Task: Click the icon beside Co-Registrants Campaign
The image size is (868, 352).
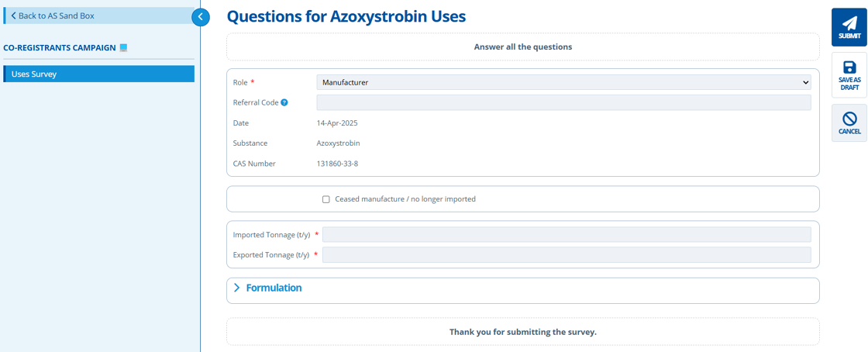Action: point(123,48)
